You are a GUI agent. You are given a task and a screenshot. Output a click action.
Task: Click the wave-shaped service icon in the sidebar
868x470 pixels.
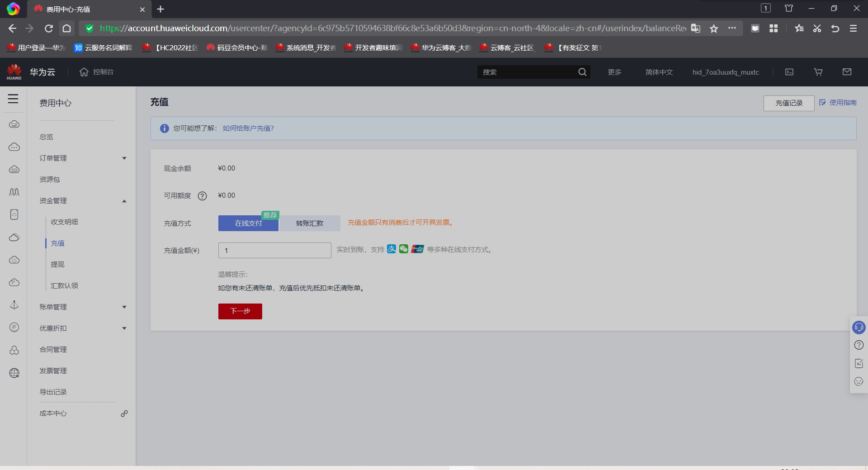[14, 192]
